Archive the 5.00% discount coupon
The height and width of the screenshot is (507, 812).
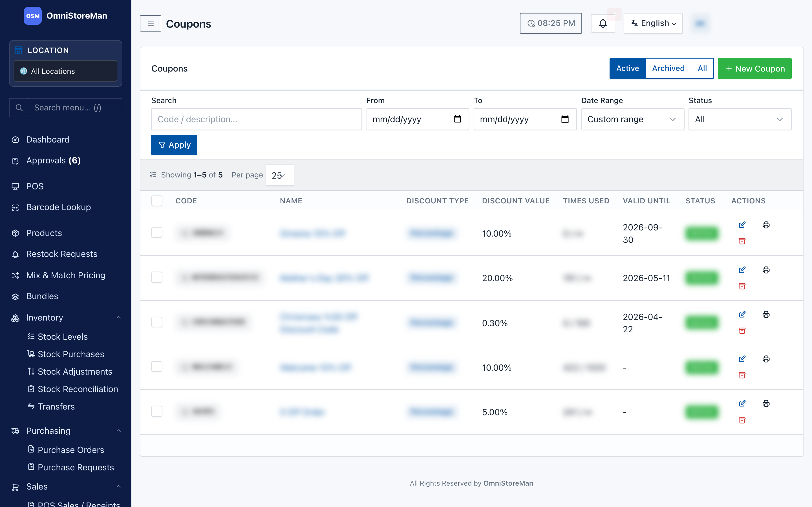coord(742,420)
